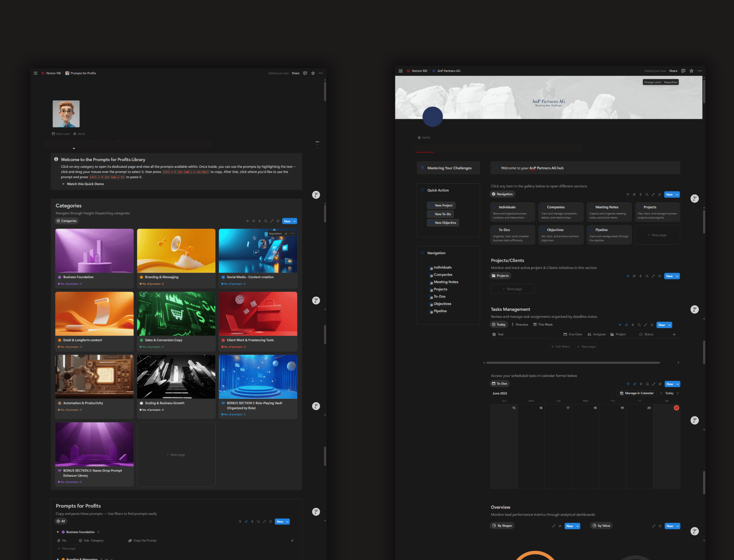Open Automation & Productivity category card
Screen dimensions: 734x560
click(x=94, y=387)
